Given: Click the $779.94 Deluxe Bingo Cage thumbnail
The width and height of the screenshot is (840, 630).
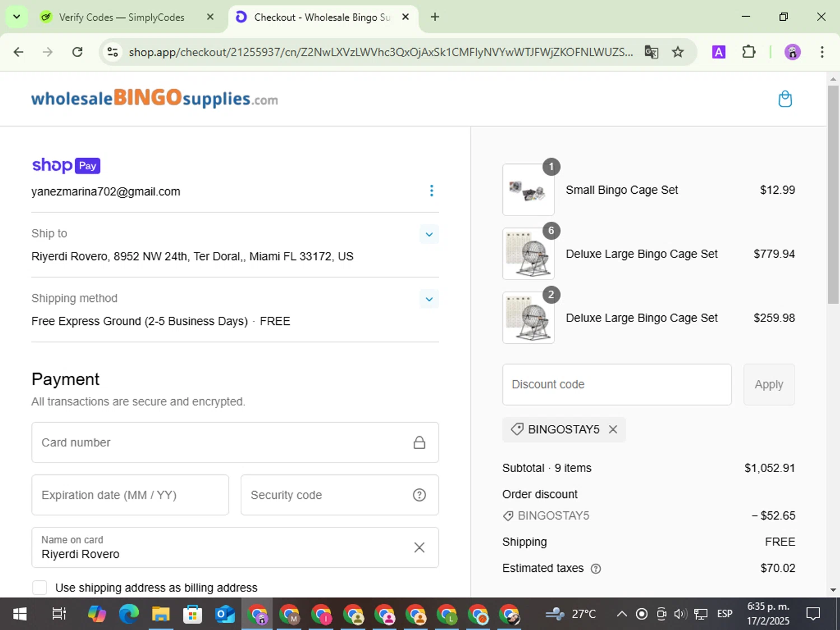Looking at the screenshot, I should 529,254.
